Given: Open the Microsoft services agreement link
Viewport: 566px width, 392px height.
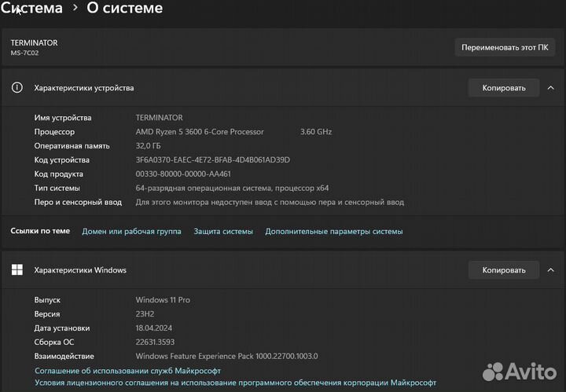Looking at the screenshot, I should click(127, 371).
